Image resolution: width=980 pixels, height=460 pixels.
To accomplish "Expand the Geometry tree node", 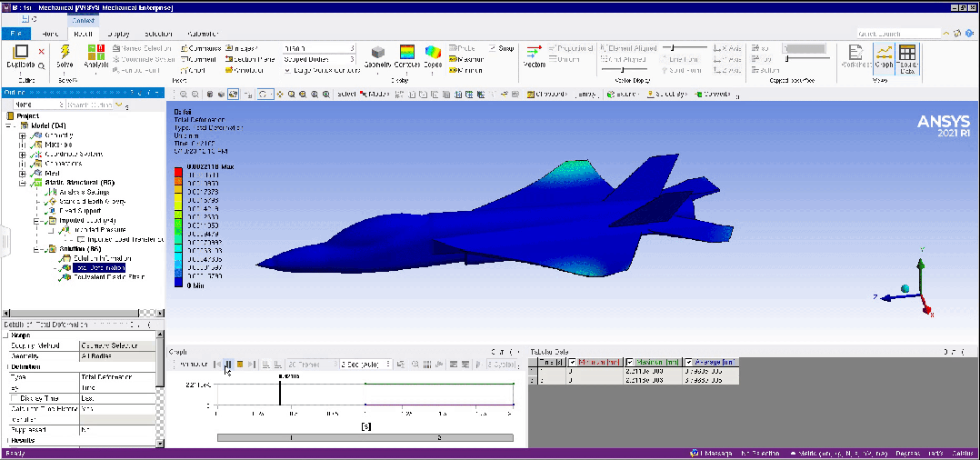I will tap(23, 135).
